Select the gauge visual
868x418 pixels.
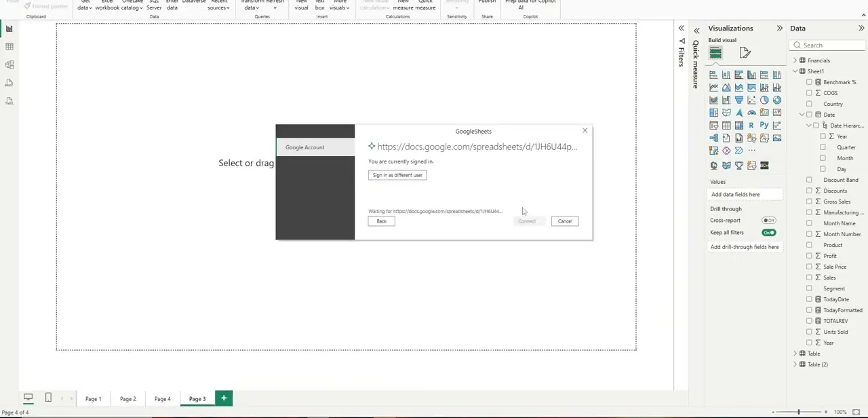pyautogui.click(x=751, y=113)
